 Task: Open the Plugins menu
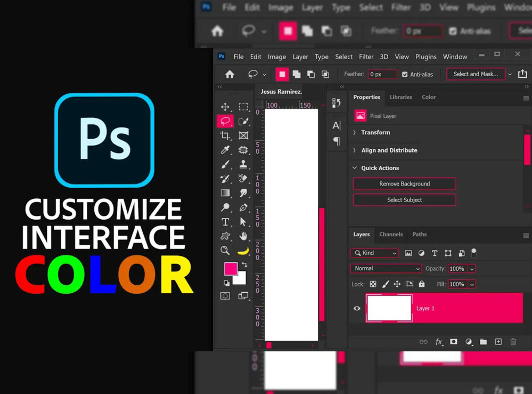pos(426,57)
